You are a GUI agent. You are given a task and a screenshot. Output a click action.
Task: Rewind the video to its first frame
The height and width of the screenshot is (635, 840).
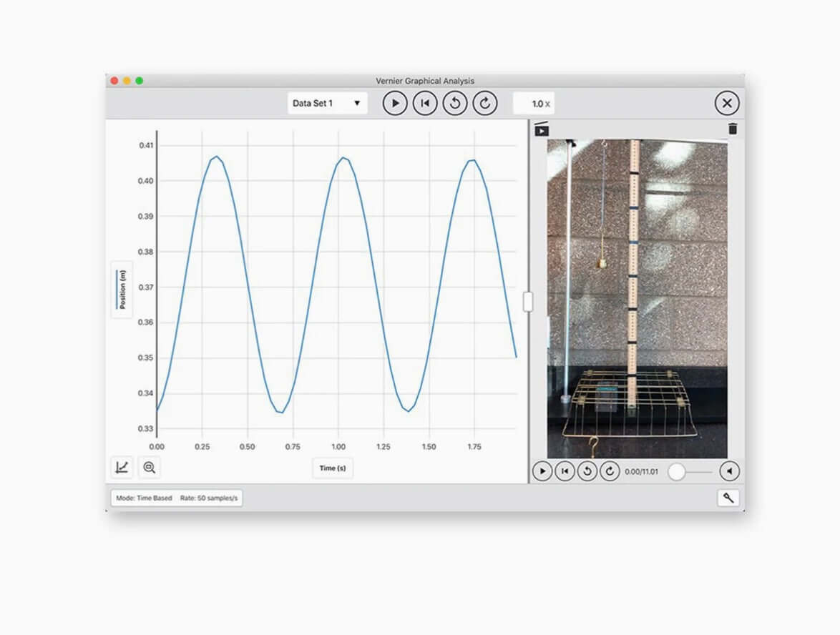tap(565, 471)
